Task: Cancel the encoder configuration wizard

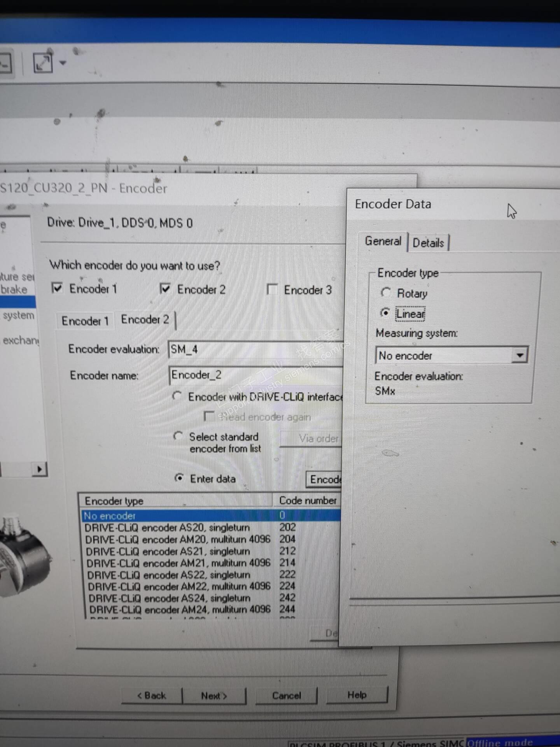Action: click(287, 696)
